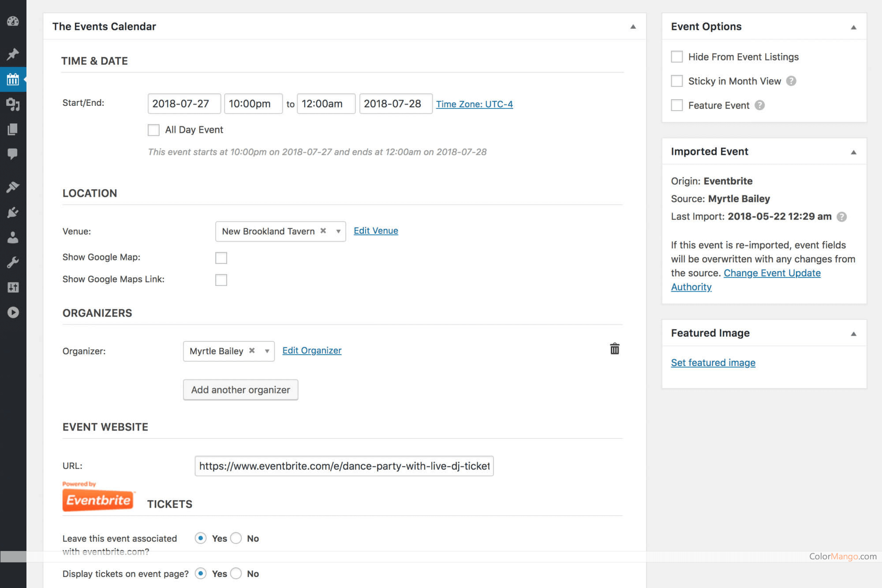882x588 pixels.
Task: Open the Comments bubble sidebar icon
Action: (x=13, y=154)
